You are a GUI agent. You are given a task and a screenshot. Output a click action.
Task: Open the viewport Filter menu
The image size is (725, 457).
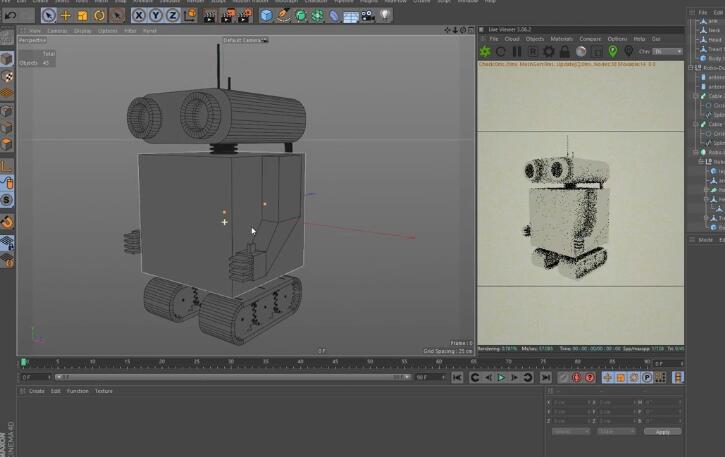pos(130,31)
